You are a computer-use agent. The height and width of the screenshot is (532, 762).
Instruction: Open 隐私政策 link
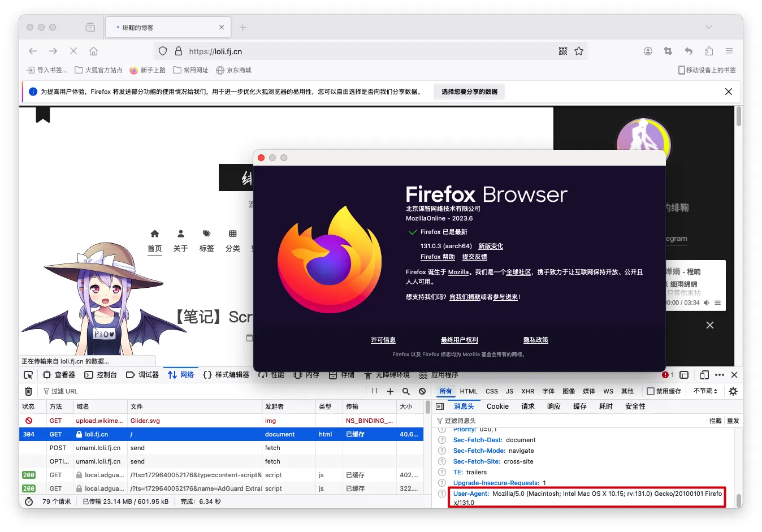point(536,340)
